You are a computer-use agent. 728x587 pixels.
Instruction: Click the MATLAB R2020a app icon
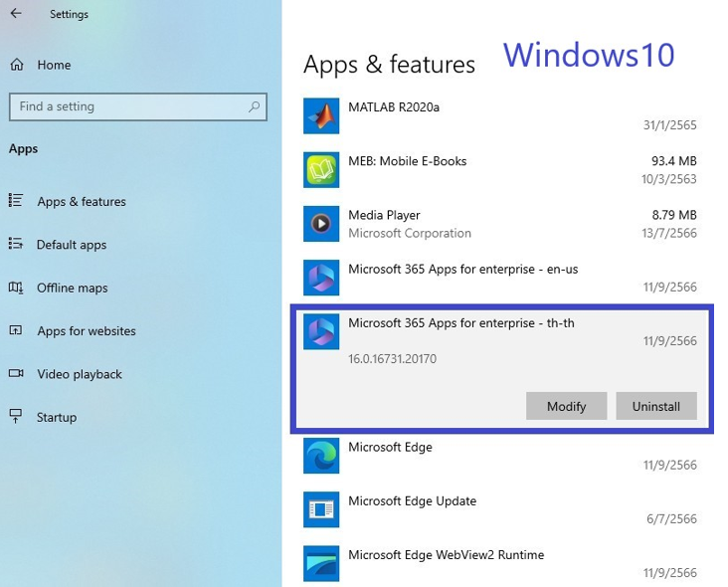(321, 117)
